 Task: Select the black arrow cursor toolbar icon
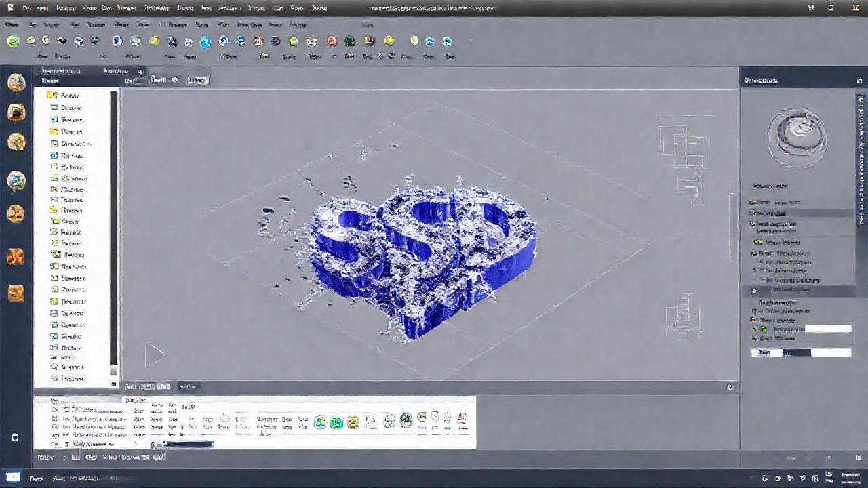pyautogui.click(x=62, y=41)
